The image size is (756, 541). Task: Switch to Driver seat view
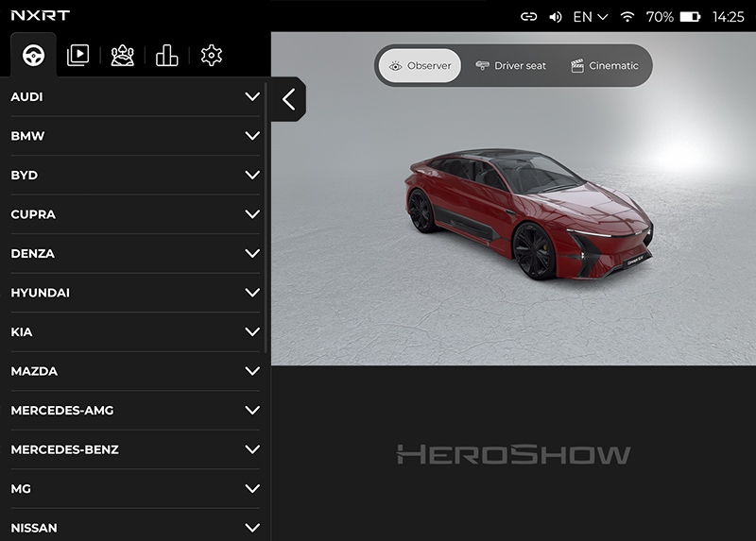pyautogui.click(x=510, y=65)
